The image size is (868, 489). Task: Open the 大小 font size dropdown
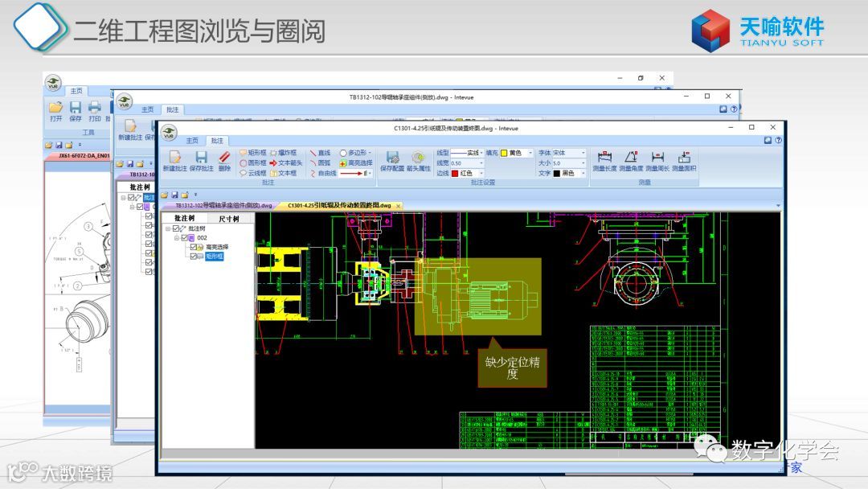click(583, 163)
